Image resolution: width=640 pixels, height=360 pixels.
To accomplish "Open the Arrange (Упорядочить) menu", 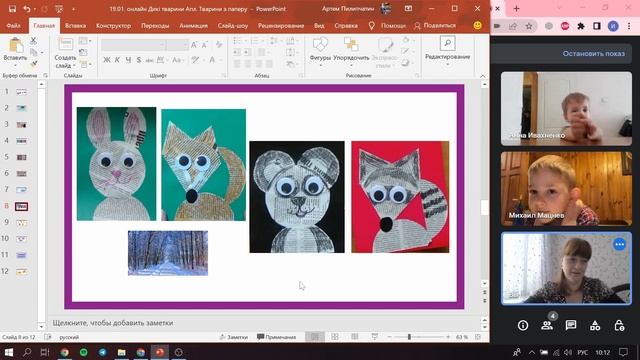I will pos(351,50).
